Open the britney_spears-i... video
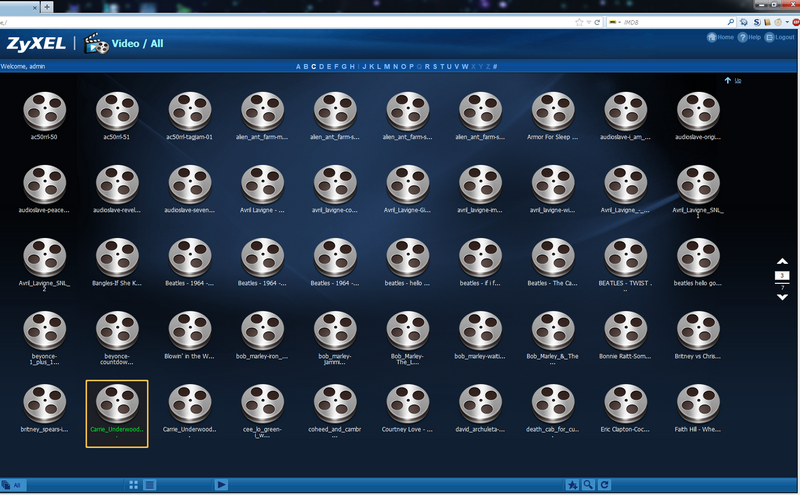 (x=44, y=408)
